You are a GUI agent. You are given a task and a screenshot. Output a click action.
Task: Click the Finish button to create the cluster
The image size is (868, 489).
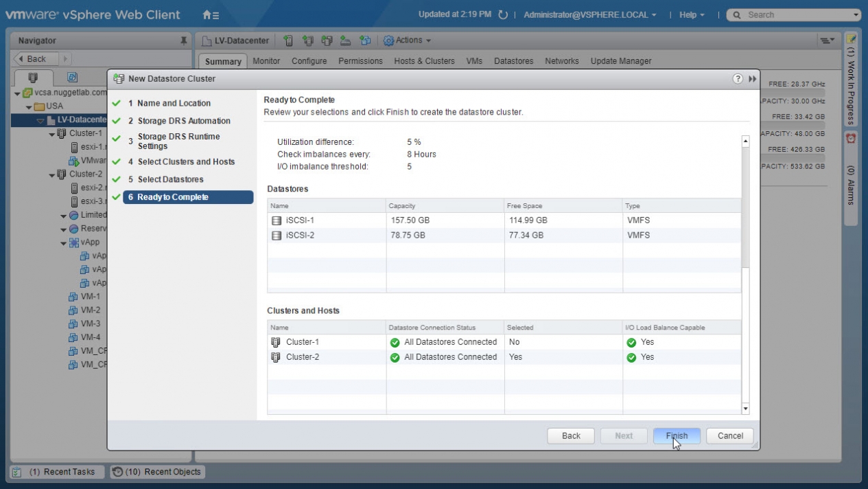point(676,435)
